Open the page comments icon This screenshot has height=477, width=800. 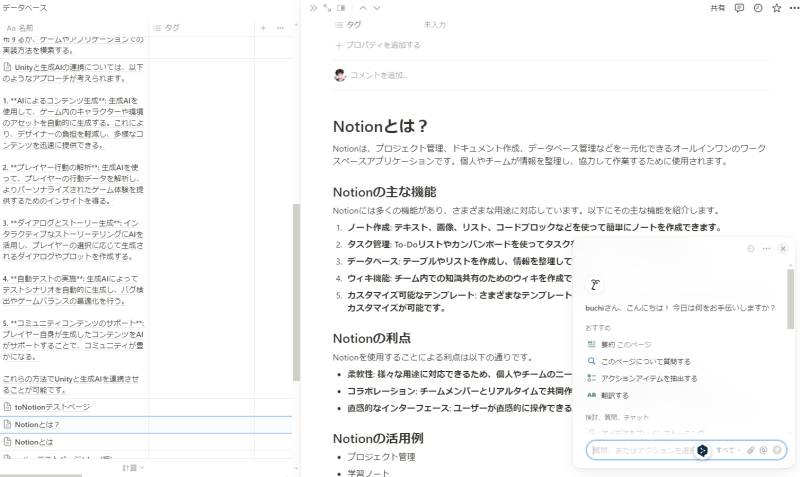point(739,7)
